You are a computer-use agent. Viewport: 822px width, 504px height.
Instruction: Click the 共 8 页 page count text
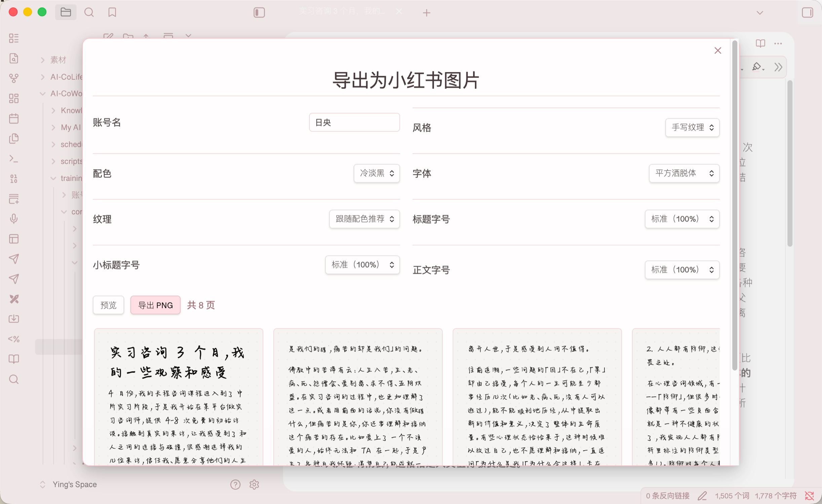[x=201, y=305]
